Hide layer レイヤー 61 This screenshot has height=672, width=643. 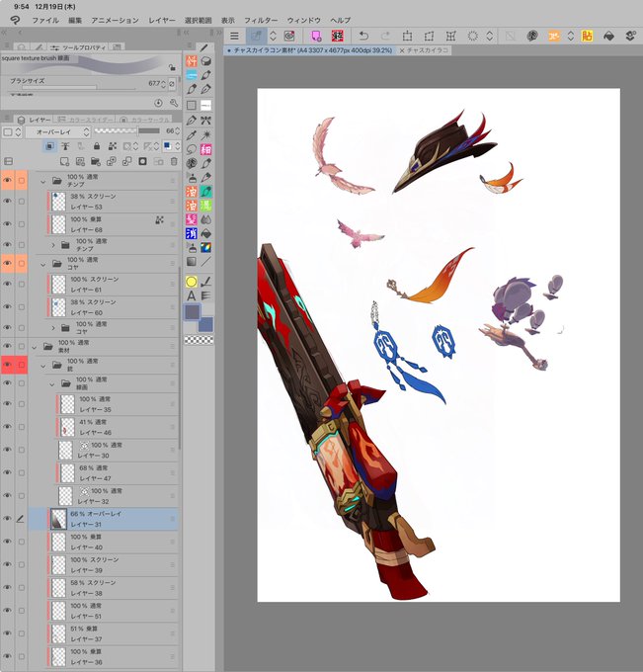7,285
